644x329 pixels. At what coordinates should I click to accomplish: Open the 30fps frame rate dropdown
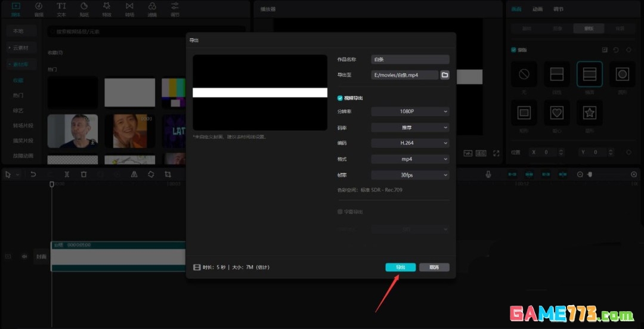tap(410, 175)
